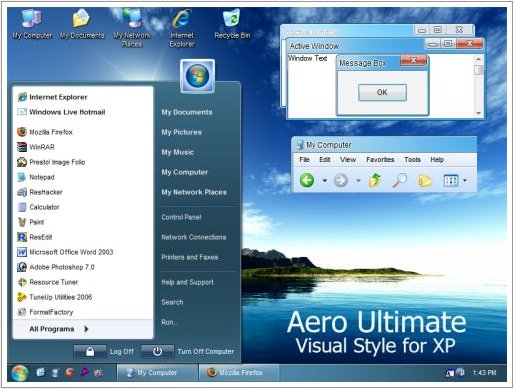Open the Recycle Bin desktop icon
This screenshot has height=389, width=514.
[x=232, y=24]
